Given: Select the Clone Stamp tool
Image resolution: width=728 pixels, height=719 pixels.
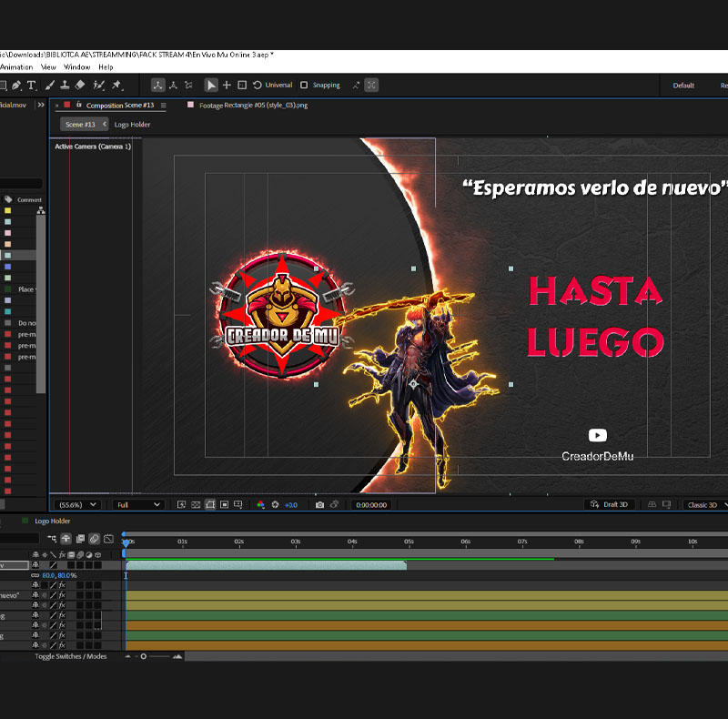Looking at the screenshot, I should pyautogui.click(x=65, y=85).
